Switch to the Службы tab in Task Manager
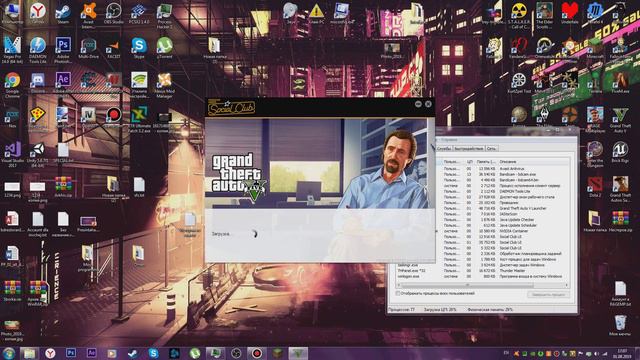Screen dimensions: 640x360 tap(444, 149)
